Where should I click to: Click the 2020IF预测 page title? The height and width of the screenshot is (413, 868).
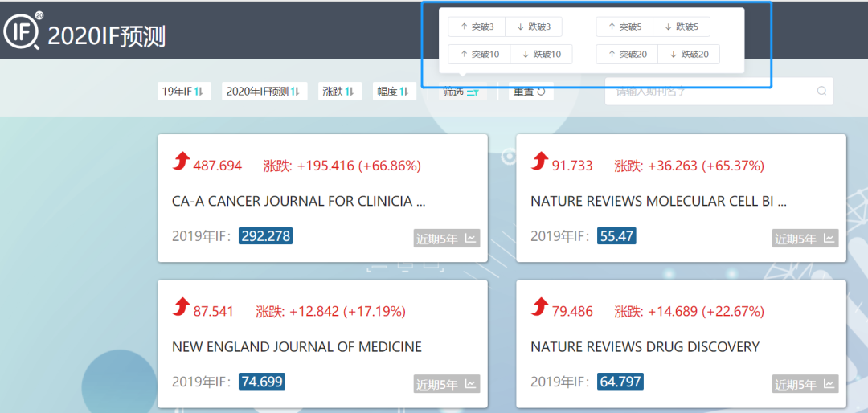point(106,36)
